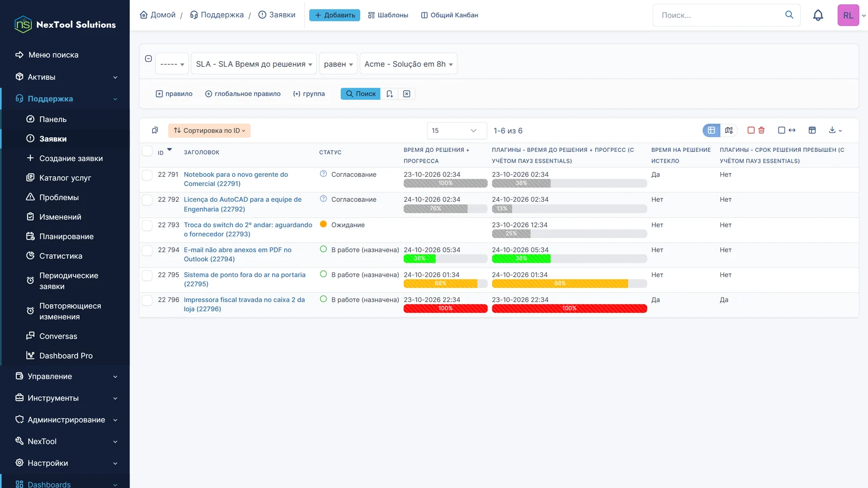Select checkbox for ticket 22 796
The width and height of the screenshot is (868, 488).
coord(147,300)
